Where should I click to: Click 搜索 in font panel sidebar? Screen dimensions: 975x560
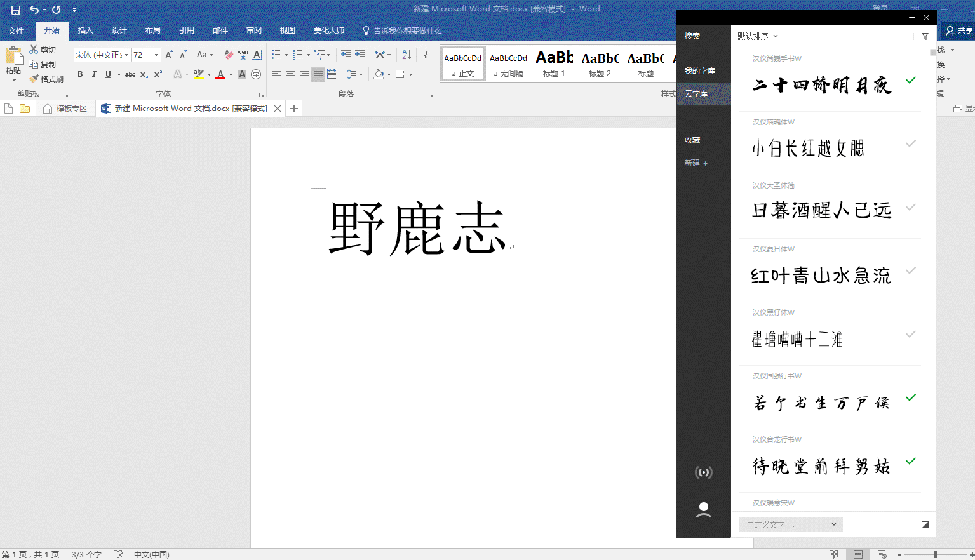(692, 36)
